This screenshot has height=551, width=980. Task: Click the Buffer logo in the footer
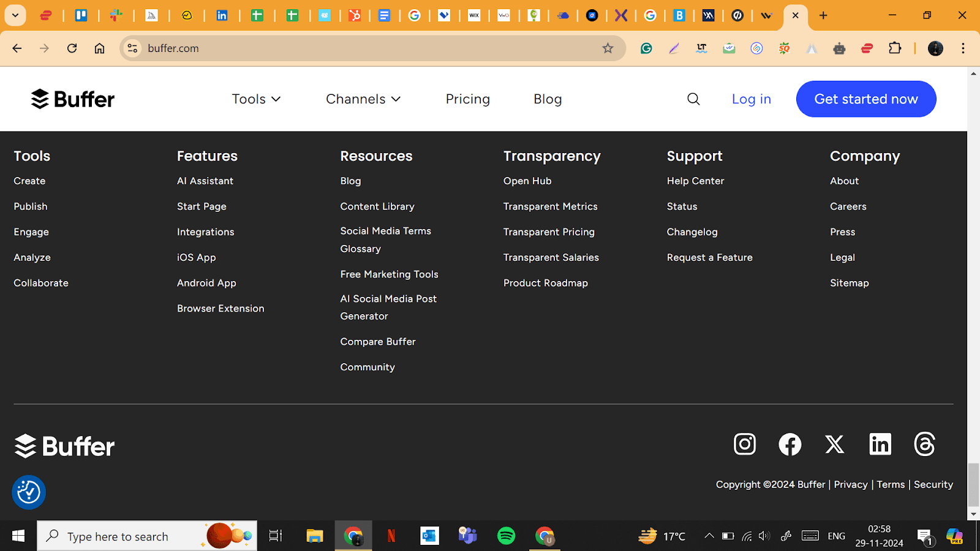[64, 446]
